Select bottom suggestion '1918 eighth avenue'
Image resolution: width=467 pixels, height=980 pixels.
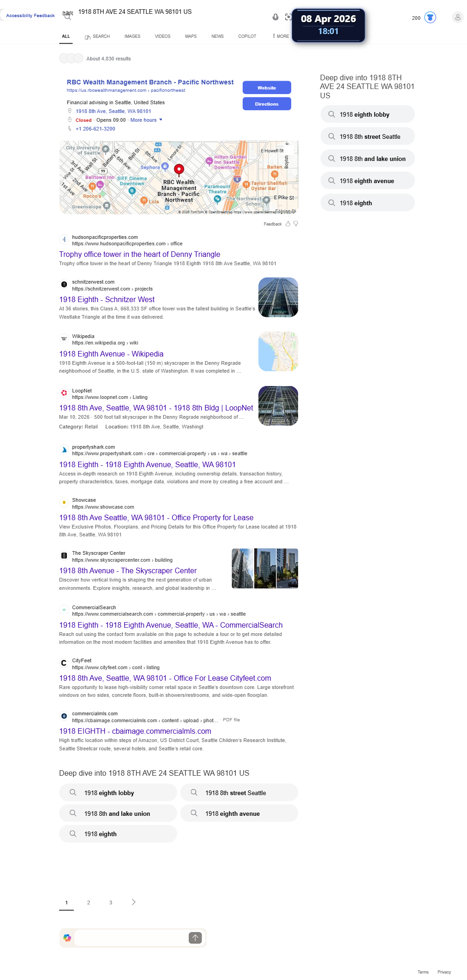239,814
